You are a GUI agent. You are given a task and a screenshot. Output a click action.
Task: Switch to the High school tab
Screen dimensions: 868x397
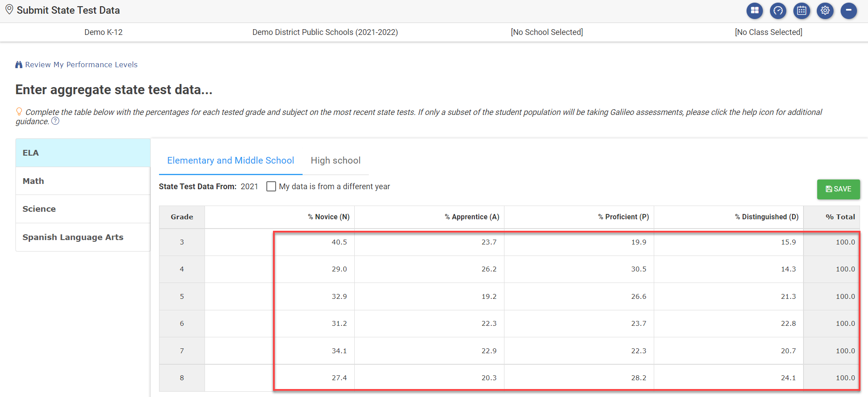click(335, 160)
